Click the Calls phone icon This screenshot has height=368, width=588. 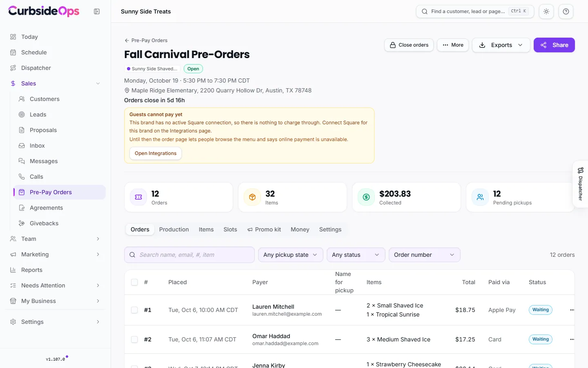click(x=22, y=177)
